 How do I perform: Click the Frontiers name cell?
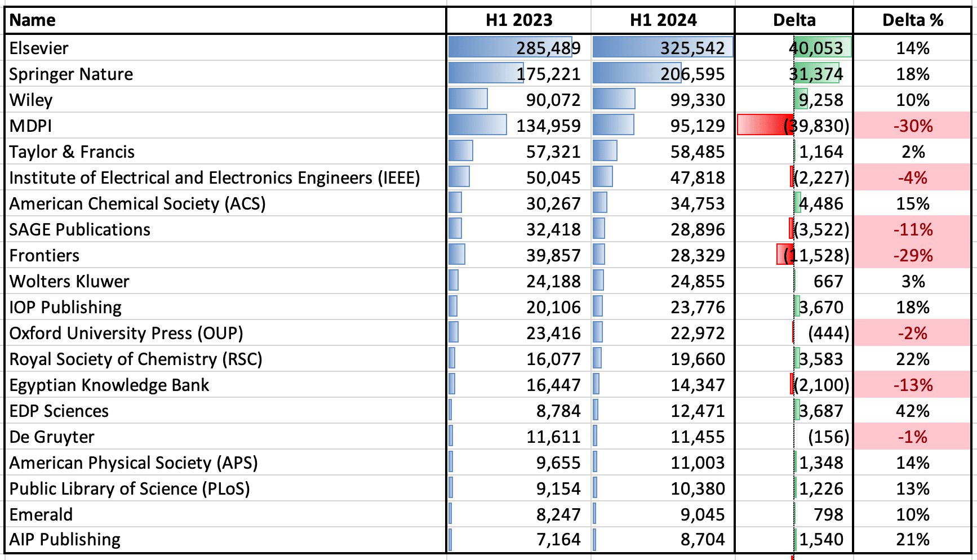225,255
